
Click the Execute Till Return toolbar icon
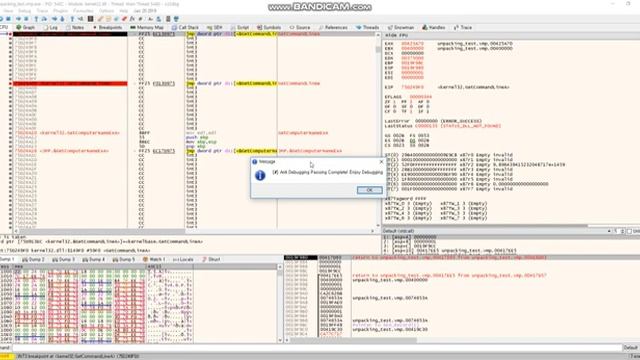[x=72, y=19]
